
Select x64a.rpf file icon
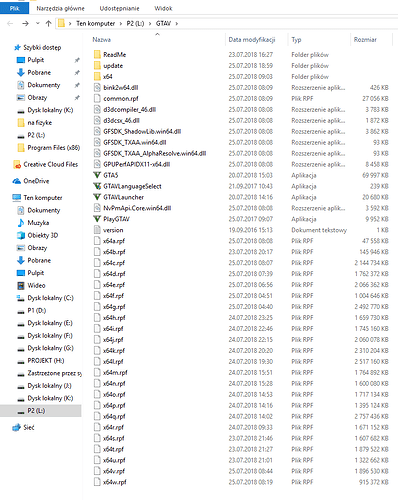coord(97,241)
